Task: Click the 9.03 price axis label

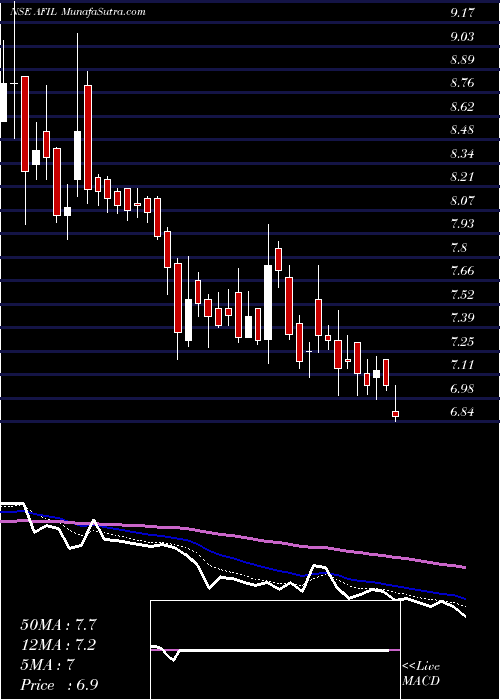Action: [x=462, y=37]
